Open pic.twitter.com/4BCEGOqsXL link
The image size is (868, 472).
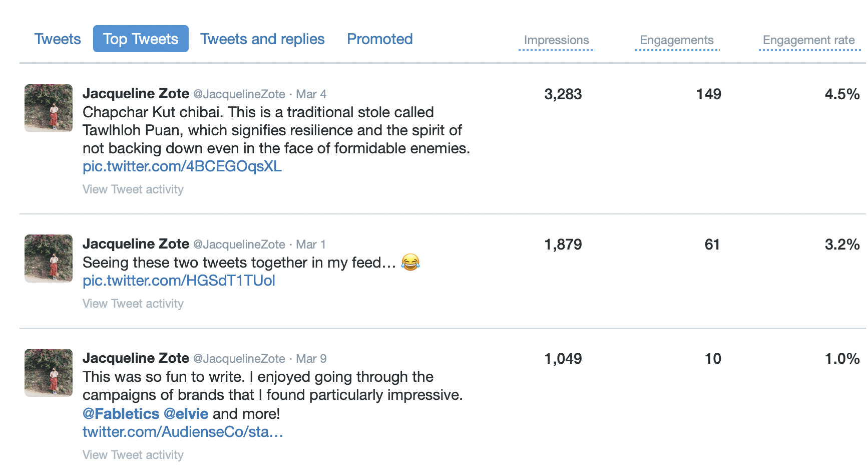click(182, 166)
